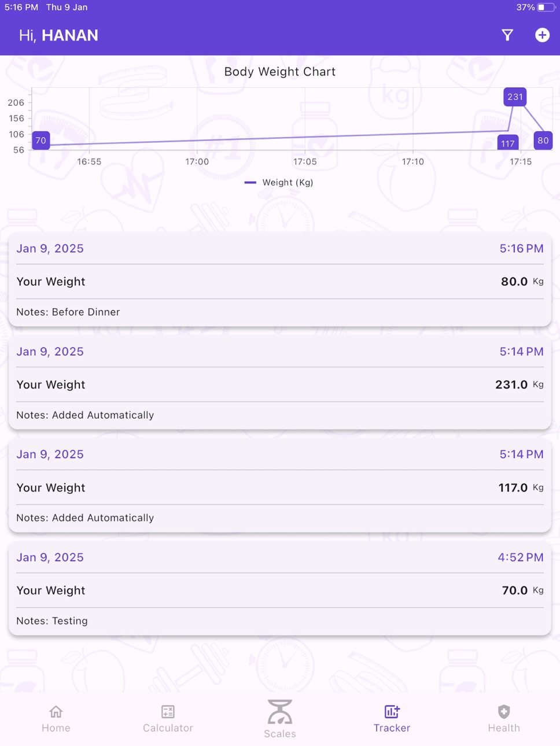Click the 4:52 PM timestamp
The image size is (560, 746).
coord(521,557)
